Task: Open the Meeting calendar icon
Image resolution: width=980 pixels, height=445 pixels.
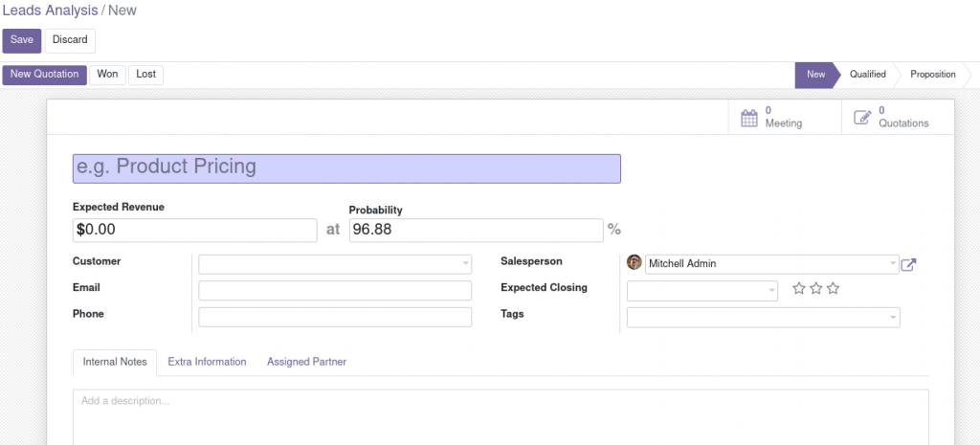Action: coord(748,118)
